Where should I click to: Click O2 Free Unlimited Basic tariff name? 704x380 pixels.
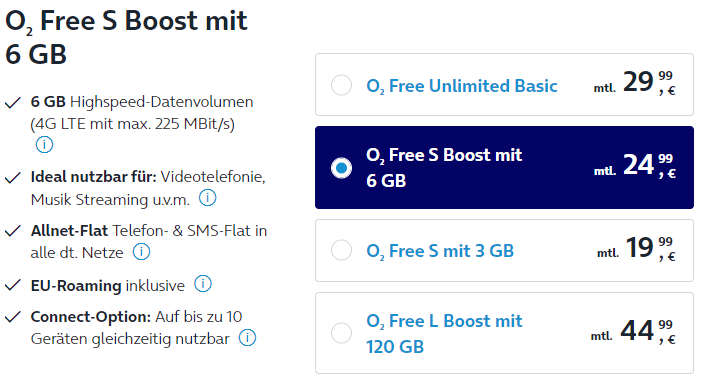pyautogui.click(x=462, y=86)
